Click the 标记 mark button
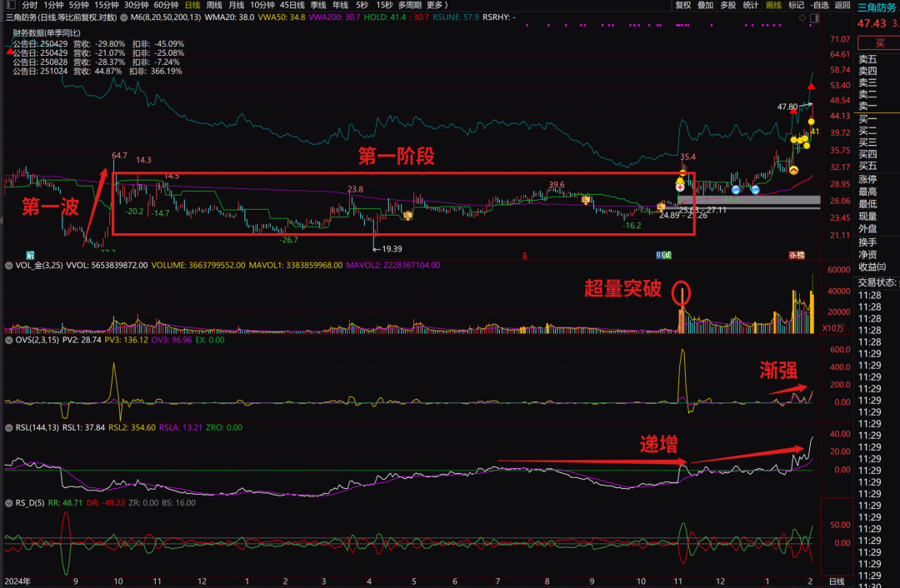Viewport: 900px width, 588px height. (796, 5)
